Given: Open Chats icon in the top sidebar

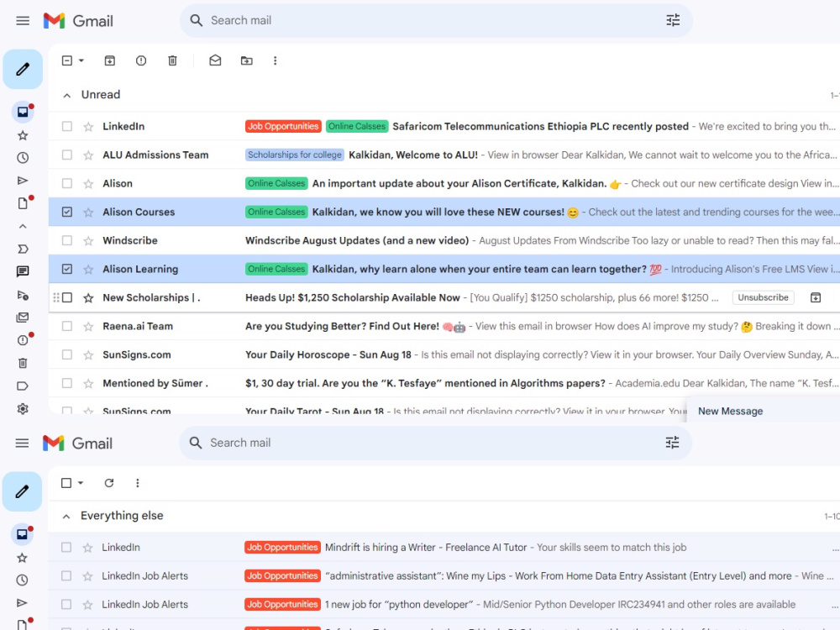Looking at the screenshot, I should click(23, 271).
